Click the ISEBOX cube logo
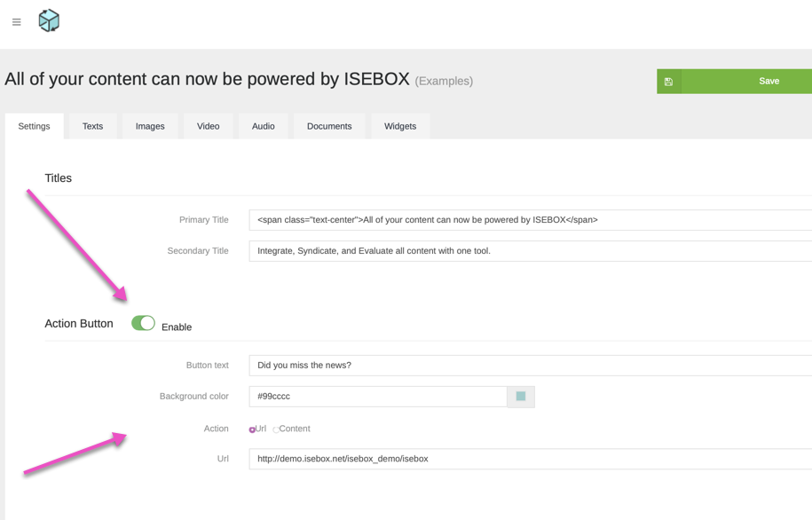 pyautogui.click(x=49, y=20)
